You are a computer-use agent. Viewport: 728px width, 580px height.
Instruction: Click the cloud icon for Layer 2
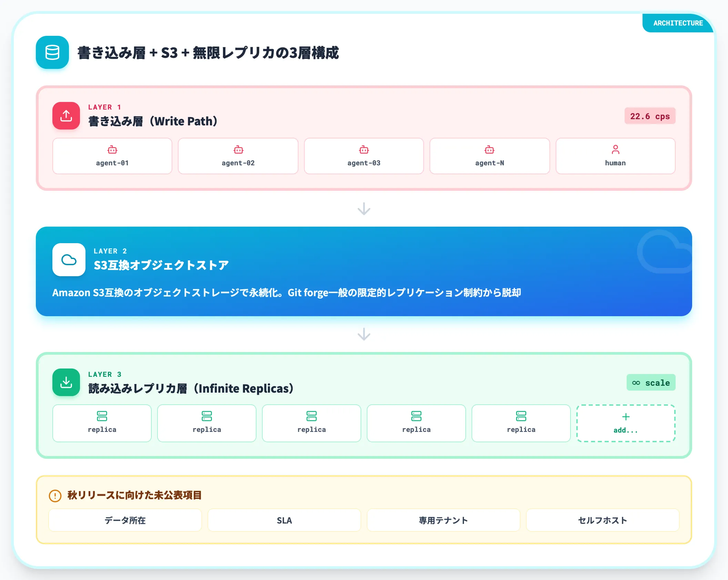[x=69, y=260]
